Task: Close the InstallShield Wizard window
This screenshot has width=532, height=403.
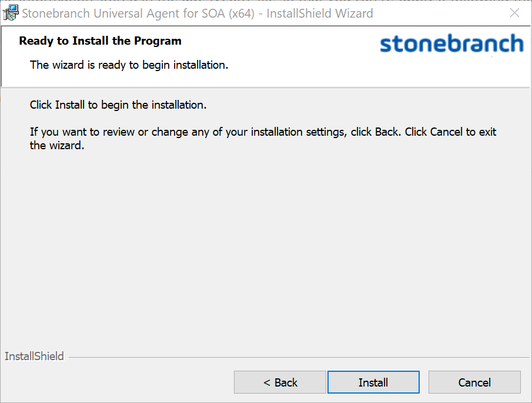Action: pos(514,13)
